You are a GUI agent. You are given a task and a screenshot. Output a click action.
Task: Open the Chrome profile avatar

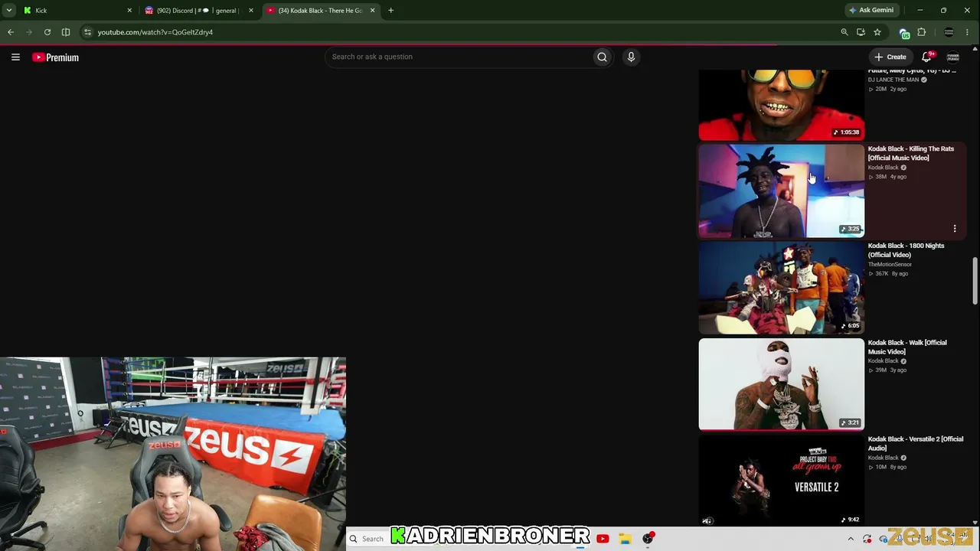tap(949, 32)
